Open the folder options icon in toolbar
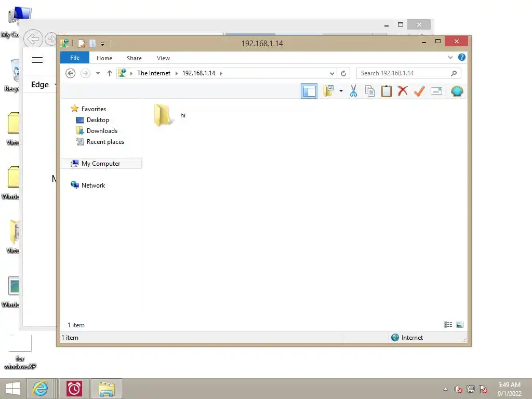 point(328,91)
